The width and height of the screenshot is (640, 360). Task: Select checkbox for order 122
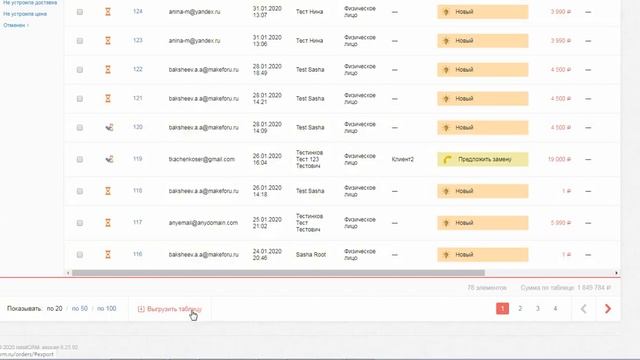click(80, 70)
